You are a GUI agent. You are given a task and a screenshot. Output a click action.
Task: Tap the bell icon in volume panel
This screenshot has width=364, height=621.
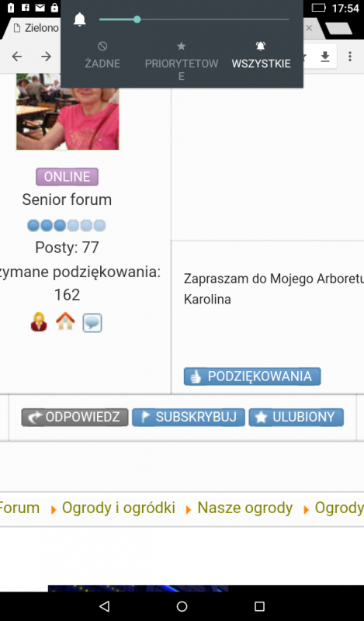tap(80, 19)
